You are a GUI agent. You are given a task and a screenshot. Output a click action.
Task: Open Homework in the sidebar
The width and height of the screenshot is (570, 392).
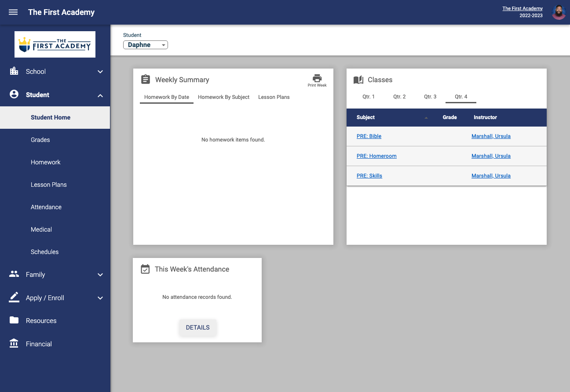[55, 162]
